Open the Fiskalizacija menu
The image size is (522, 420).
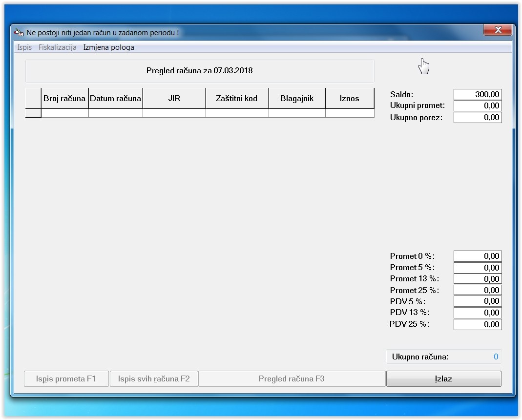point(57,47)
